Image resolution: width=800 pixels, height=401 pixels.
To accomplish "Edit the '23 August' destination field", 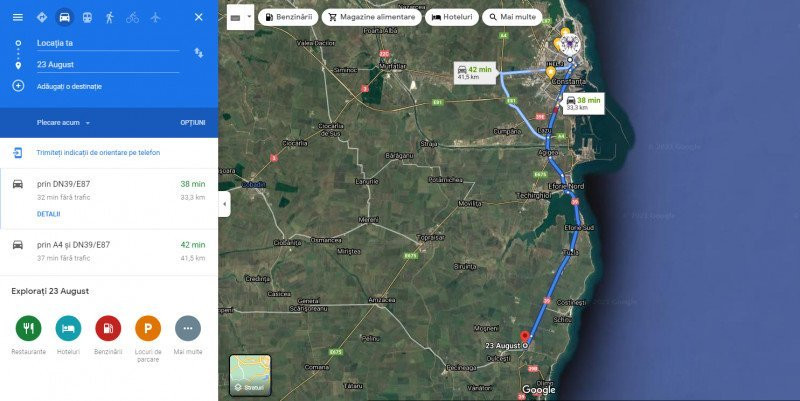I will 108,65.
